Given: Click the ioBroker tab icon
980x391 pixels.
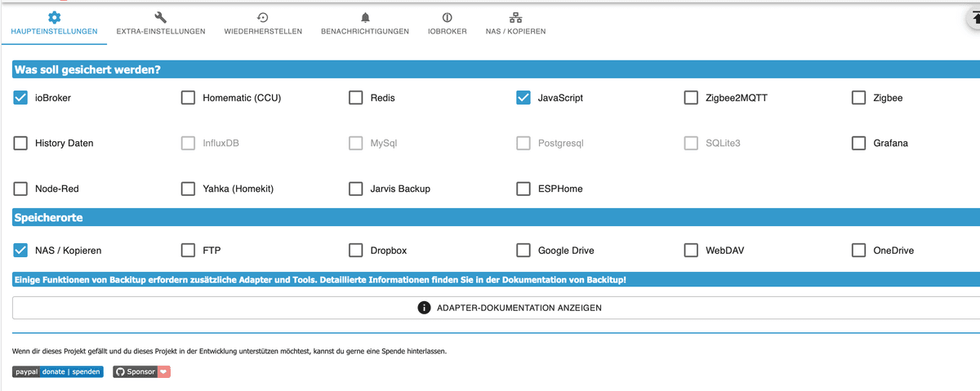Looking at the screenshot, I should pos(447,17).
